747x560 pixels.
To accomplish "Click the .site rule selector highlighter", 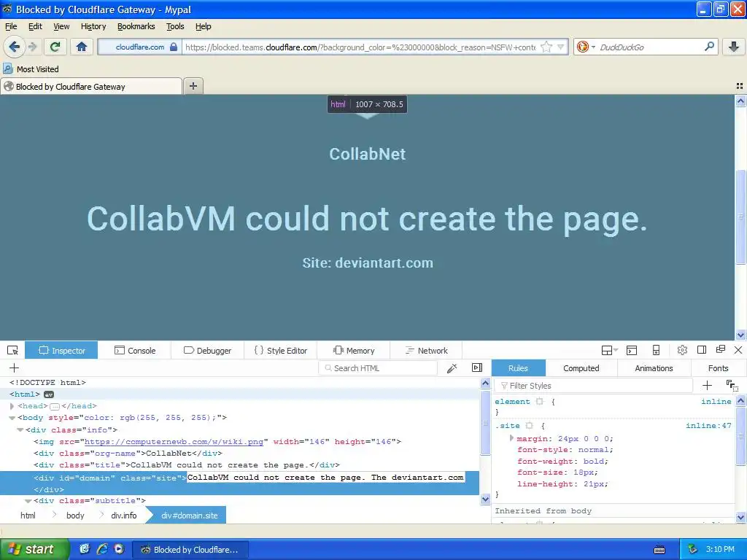I will (530, 425).
